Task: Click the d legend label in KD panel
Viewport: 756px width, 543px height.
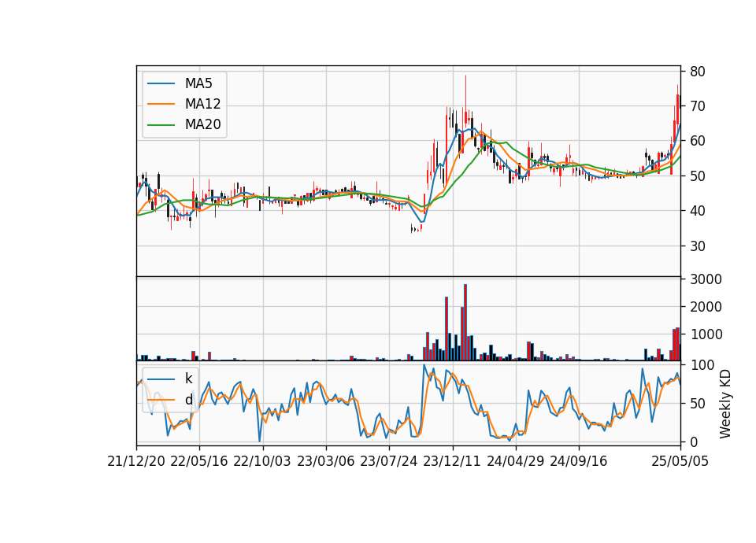Action: [x=188, y=400]
